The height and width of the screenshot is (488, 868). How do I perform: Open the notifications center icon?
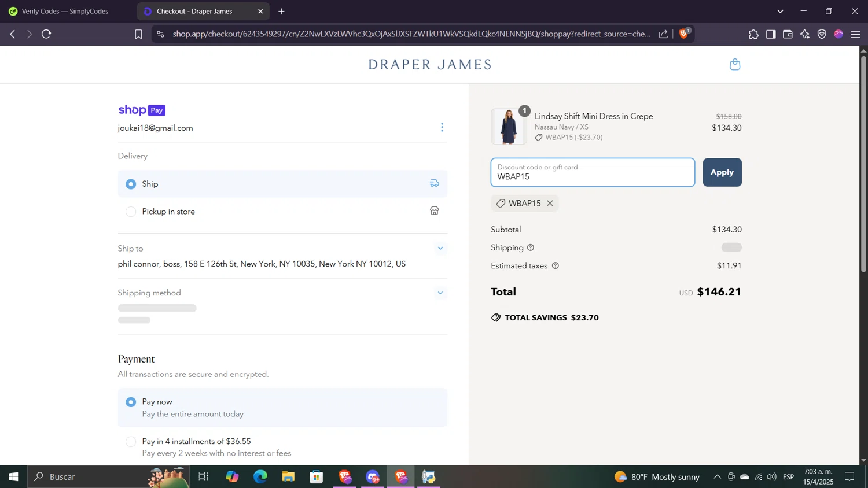(x=849, y=476)
